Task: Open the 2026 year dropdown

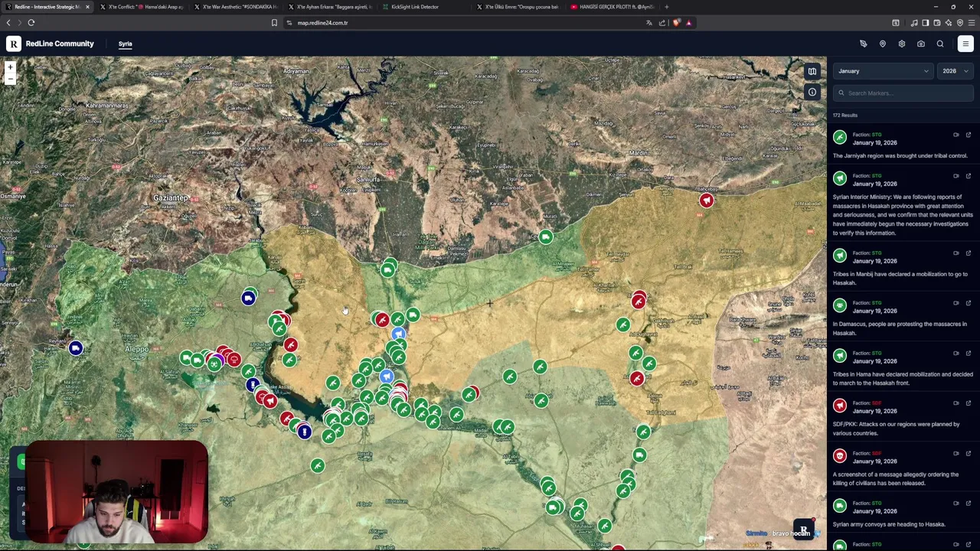Action: (x=955, y=71)
